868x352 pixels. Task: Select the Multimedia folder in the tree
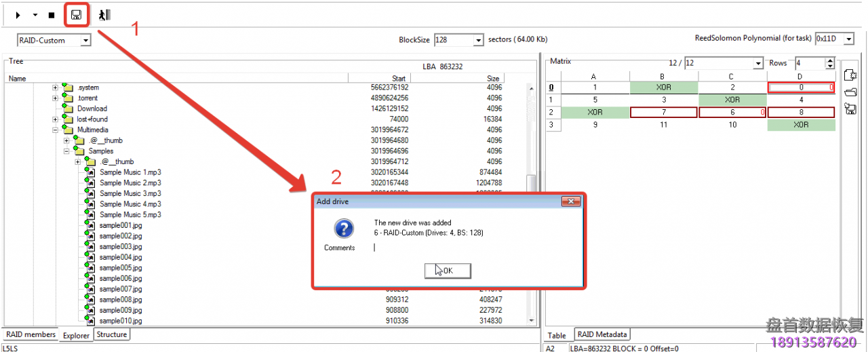pyautogui.click(x=92, y=130)
